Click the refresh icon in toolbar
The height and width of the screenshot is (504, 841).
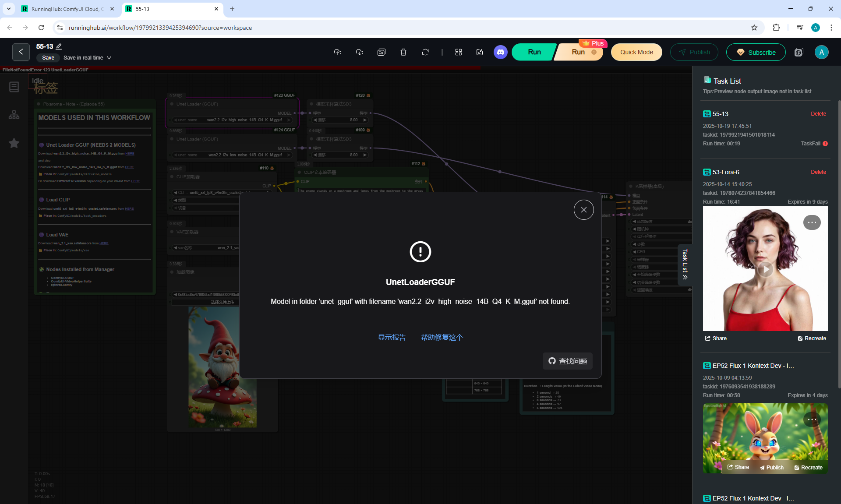[425, 52]
